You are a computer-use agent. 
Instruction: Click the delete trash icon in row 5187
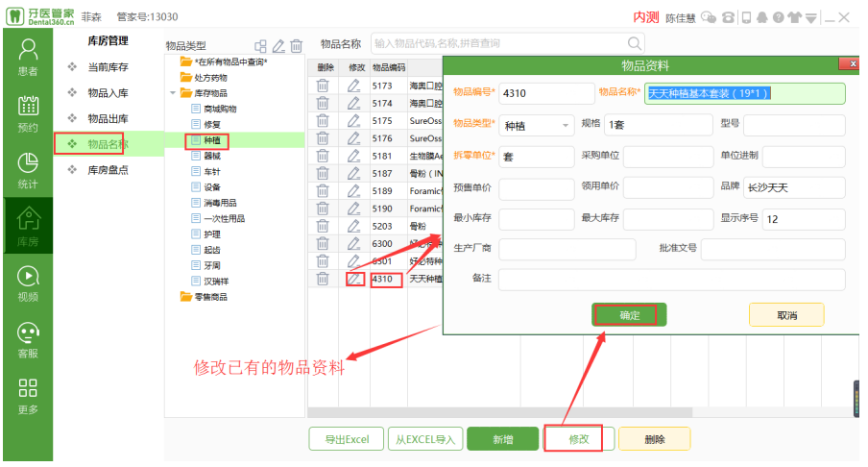pos(323,173)
